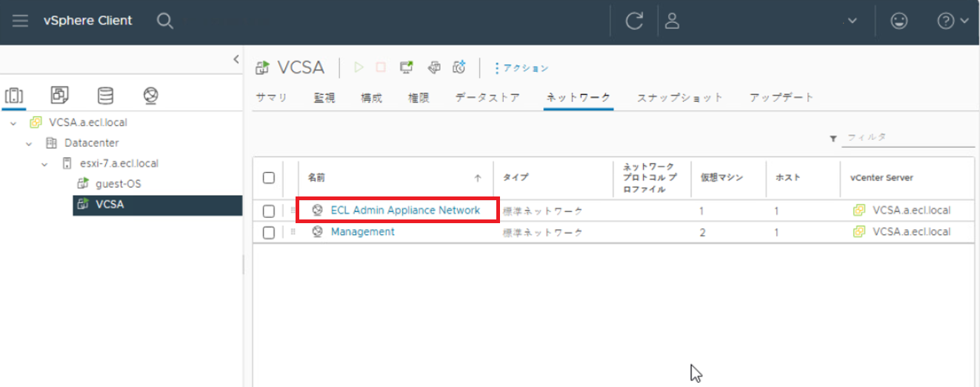Open the データストア tab
980x387 pixels.
(x=487, y=97)
